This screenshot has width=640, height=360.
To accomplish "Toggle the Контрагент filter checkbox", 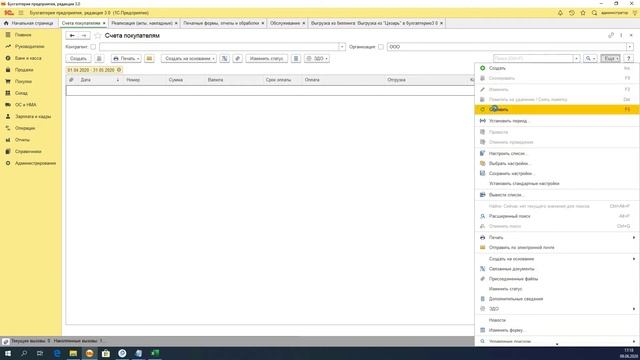I will tap(93, 47).
